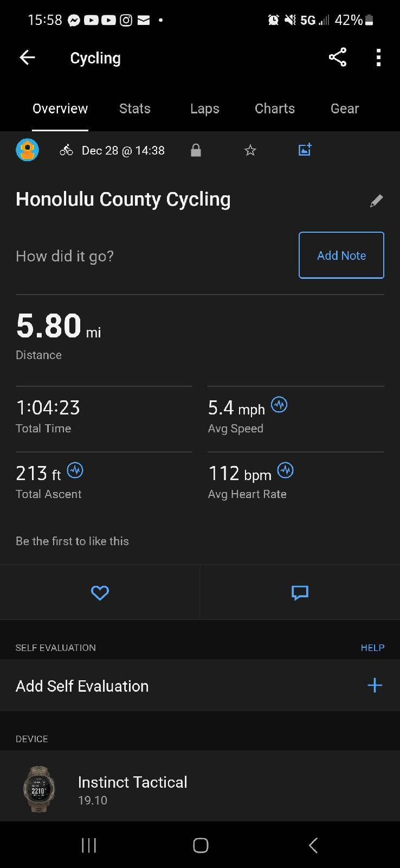The width and height of the screenshot is (400, 868).
Task: Switch to the Stats tab
Action: point(134,108)
